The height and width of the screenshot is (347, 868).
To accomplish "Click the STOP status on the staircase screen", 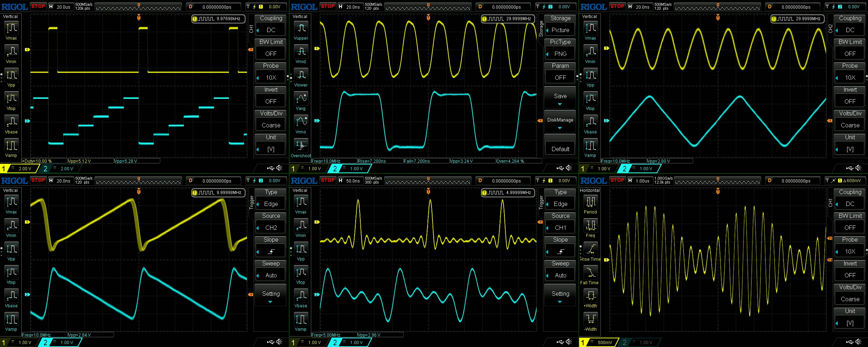I will [38, 6].
